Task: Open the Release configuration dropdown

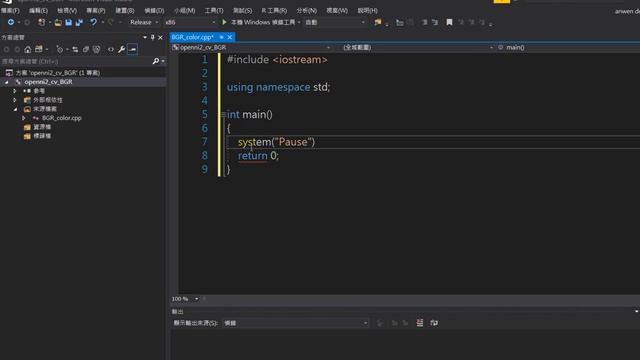Action: (x=144, y=22)
